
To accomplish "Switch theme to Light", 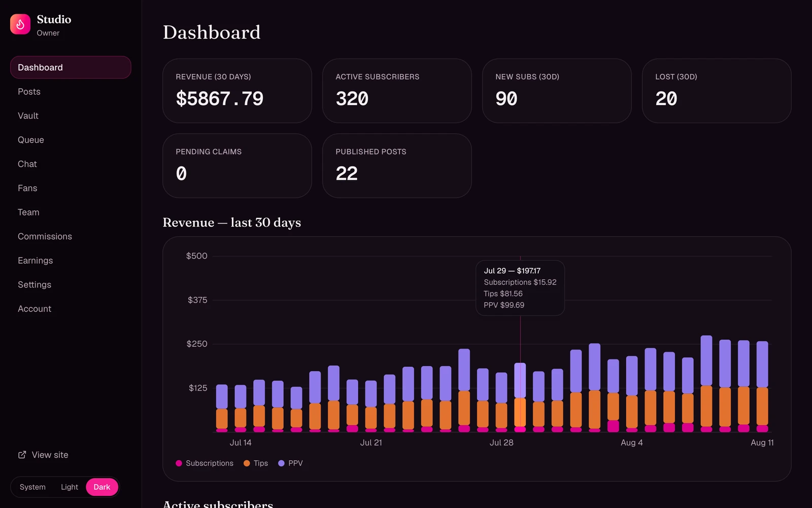I will click(x=70, y=487).
